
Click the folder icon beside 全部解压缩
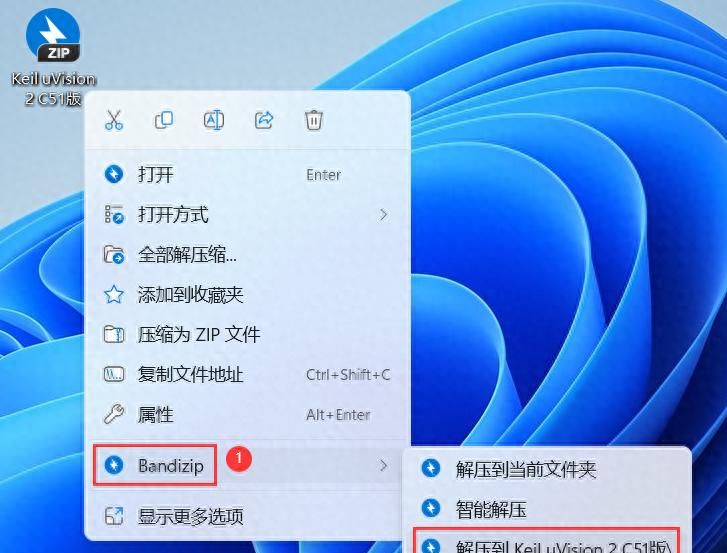pos(114,254)
